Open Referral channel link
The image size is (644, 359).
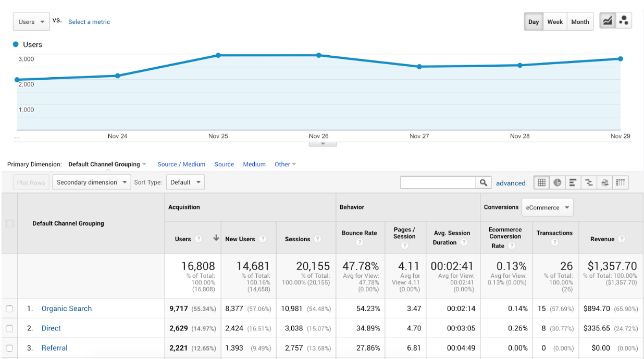[55, 348]
